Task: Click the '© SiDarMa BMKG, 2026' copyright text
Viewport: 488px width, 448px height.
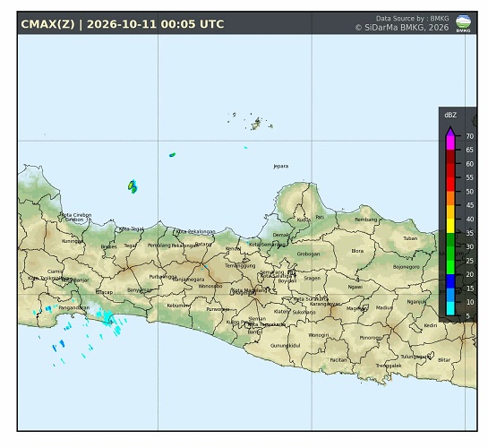Action: click(402, 28)
